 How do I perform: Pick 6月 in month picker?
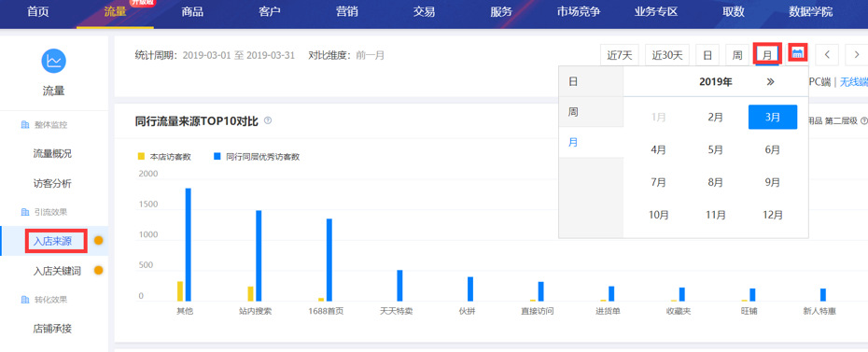coord(773,149)
